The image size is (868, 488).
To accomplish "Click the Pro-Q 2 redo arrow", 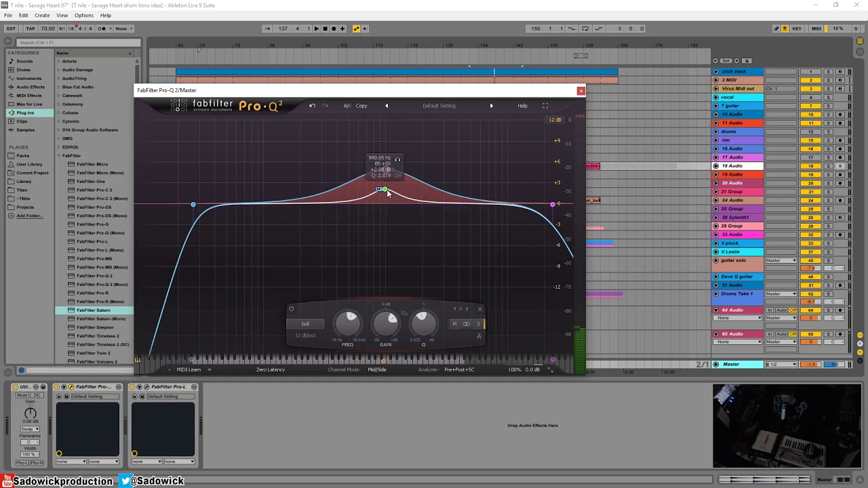I will (325, 106).
